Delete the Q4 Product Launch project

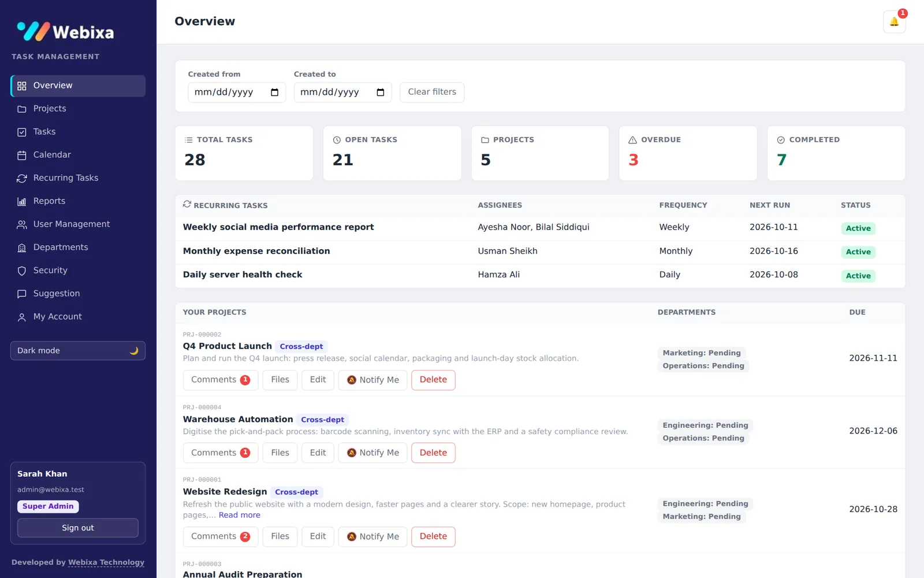[x=433, y=380]
